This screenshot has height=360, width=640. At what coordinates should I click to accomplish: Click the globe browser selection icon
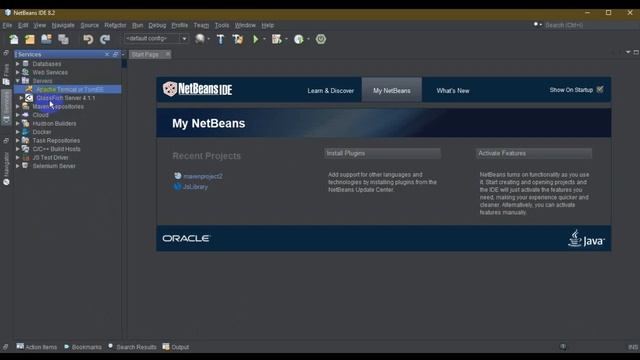200,39
